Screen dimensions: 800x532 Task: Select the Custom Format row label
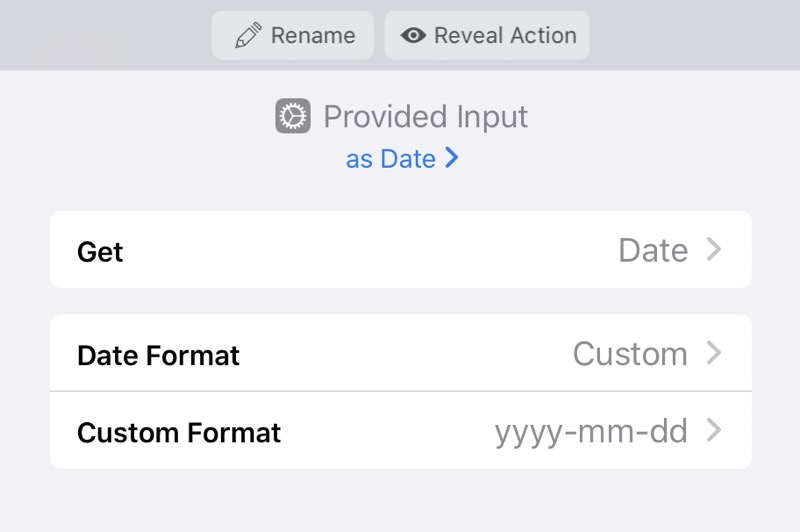(x=179, y=433)
